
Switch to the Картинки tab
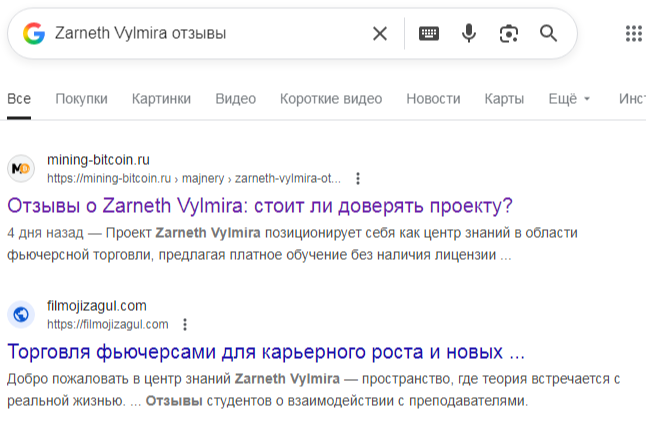(160, 99)
